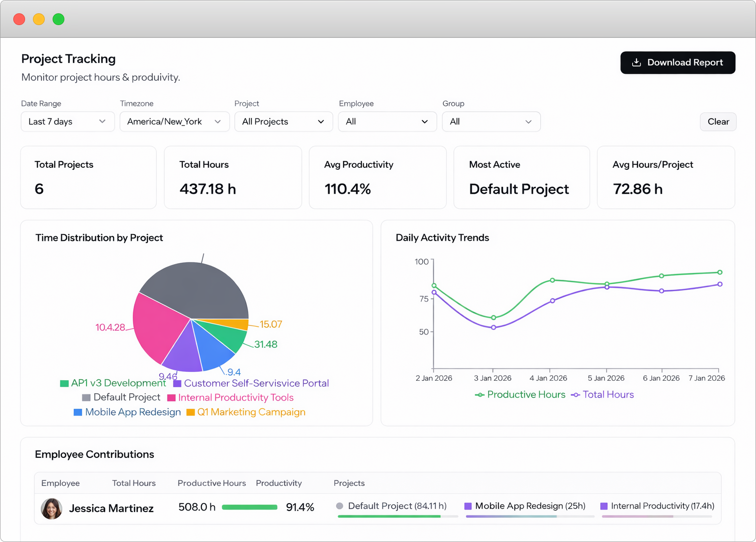This screenshot has width=756, height=542.
Task: Click the Total Hours point on 6 Jan 2026
Action: [x=662, y=291]
